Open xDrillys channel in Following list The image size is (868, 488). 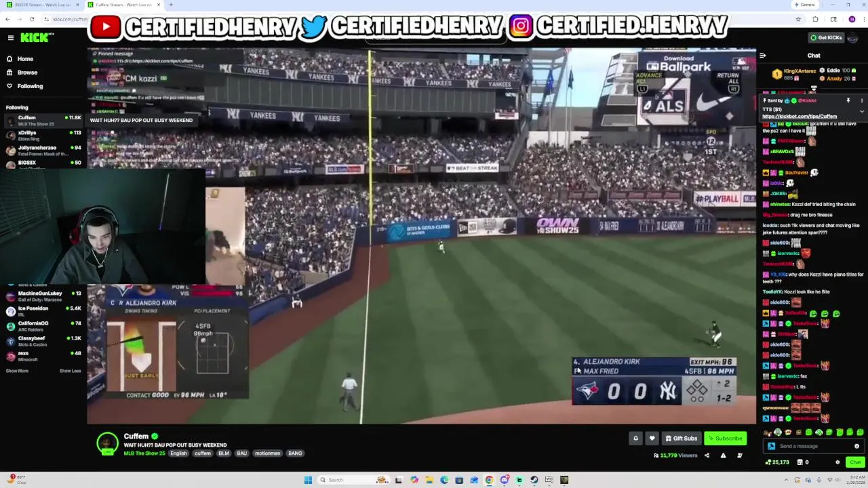[43, 136]
